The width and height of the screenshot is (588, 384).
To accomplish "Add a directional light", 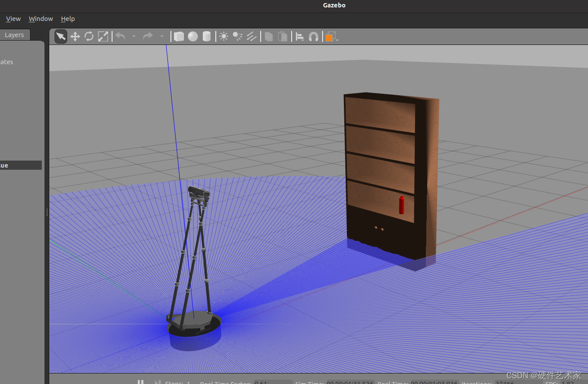I will click(252, 37).
